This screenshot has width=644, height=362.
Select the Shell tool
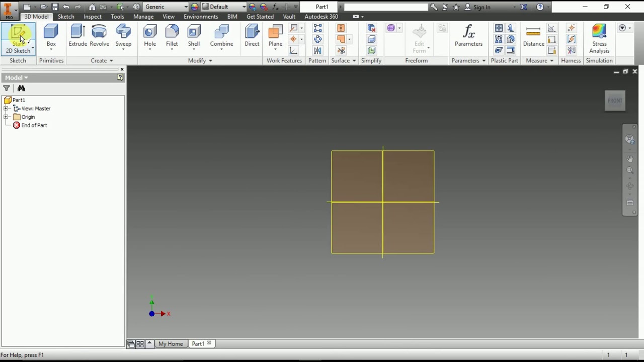coord(194,37)
